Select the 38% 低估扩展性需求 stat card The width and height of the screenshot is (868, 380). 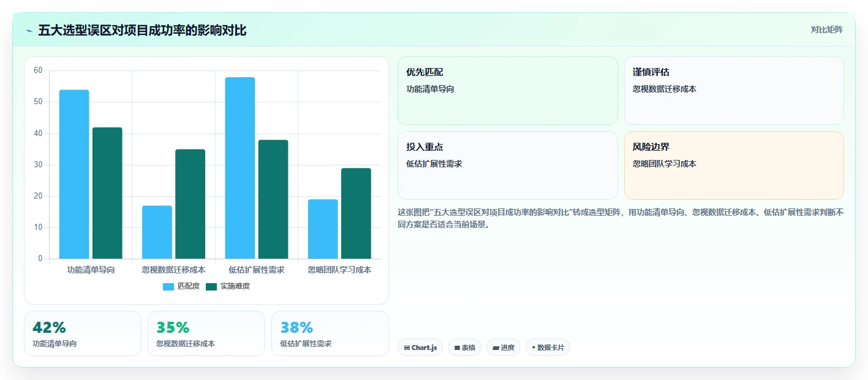pyautogui.click(x=330, y=333)
